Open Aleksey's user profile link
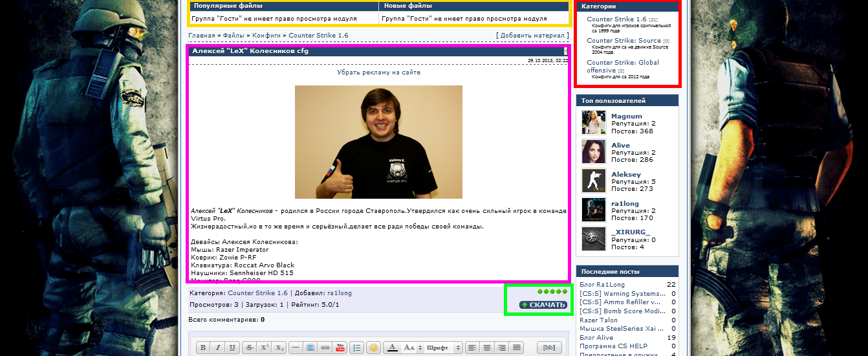The height and width of the screenshot is (356, 868). [x=626, y=175]
